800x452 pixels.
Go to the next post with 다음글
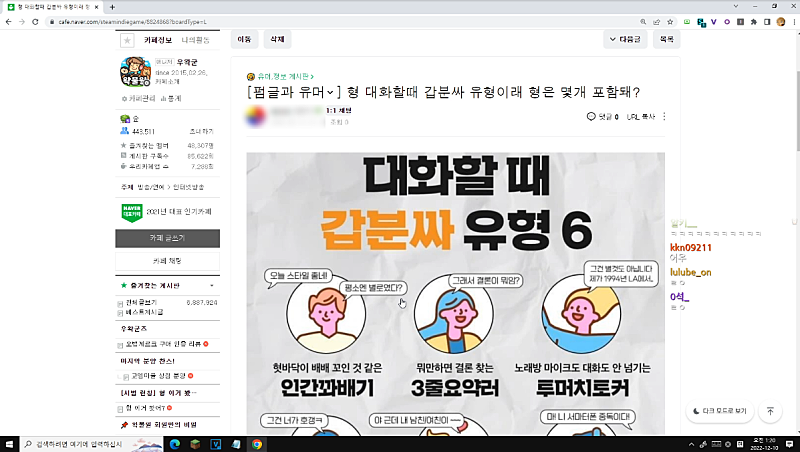click(625, 39)
